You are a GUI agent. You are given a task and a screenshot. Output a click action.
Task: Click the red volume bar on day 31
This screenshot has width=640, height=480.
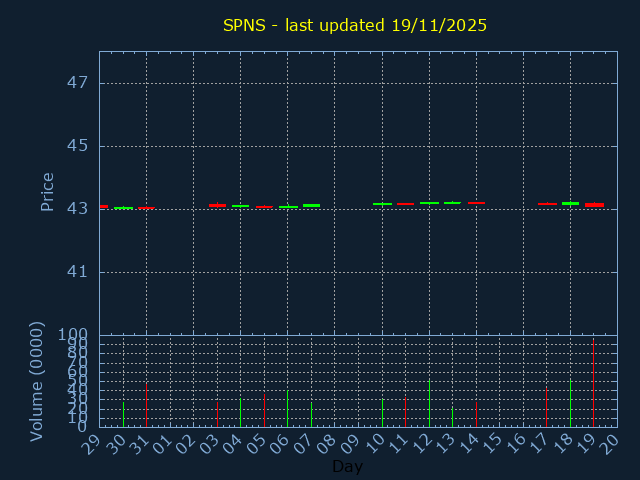[x=146, y=404]
